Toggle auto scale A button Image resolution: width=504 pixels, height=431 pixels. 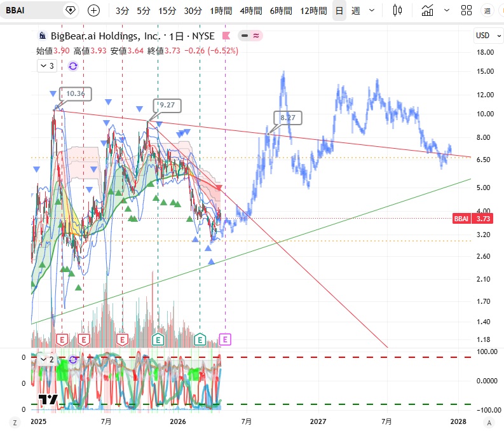[489, 422]
